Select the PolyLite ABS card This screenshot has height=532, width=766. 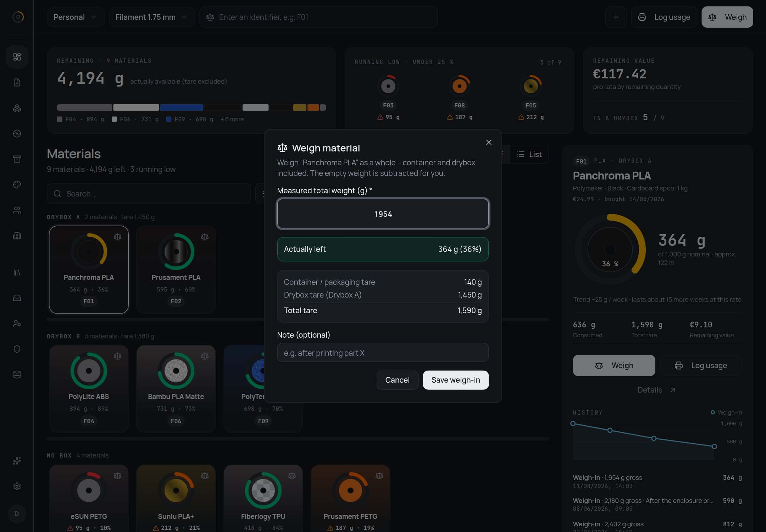click(89, 389)
